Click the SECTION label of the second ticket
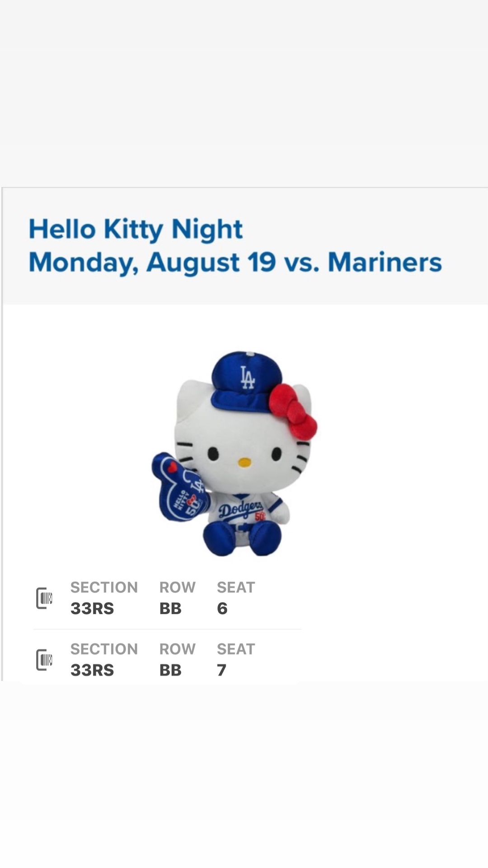Image resolution: width=488 pixels, height=868 pixels. [x=104, y=649]
